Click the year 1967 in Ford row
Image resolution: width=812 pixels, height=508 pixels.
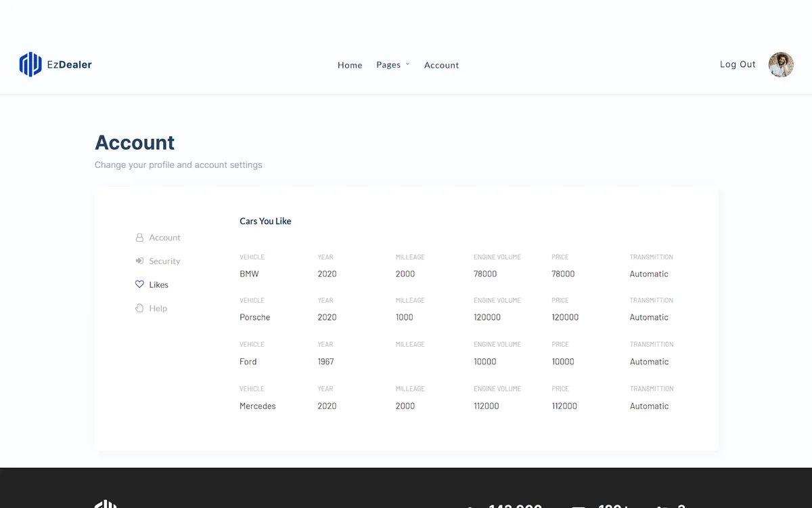click(325, 362)
